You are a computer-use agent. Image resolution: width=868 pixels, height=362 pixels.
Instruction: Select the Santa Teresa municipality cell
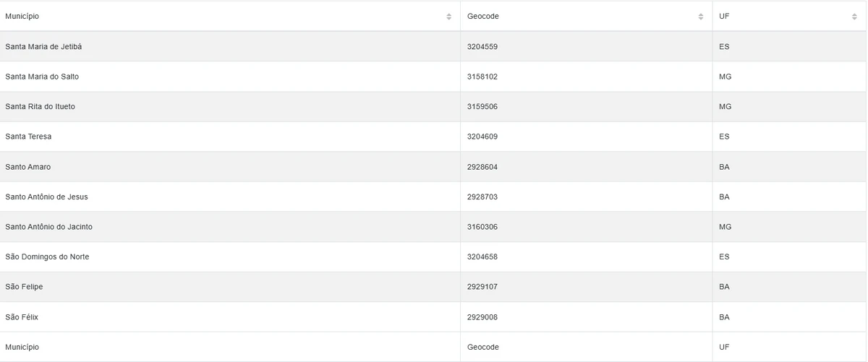[28, 137]
